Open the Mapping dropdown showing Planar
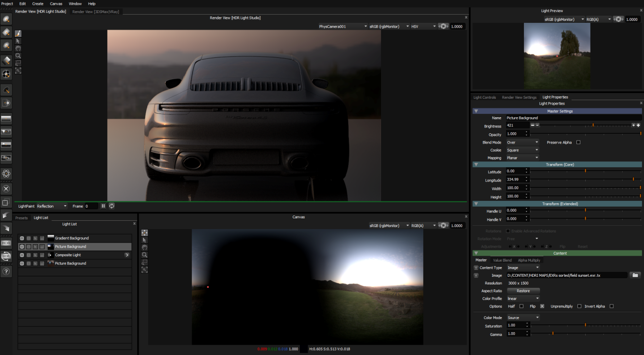The height and width of the screenshot is (355, 644). pos(522,158)
